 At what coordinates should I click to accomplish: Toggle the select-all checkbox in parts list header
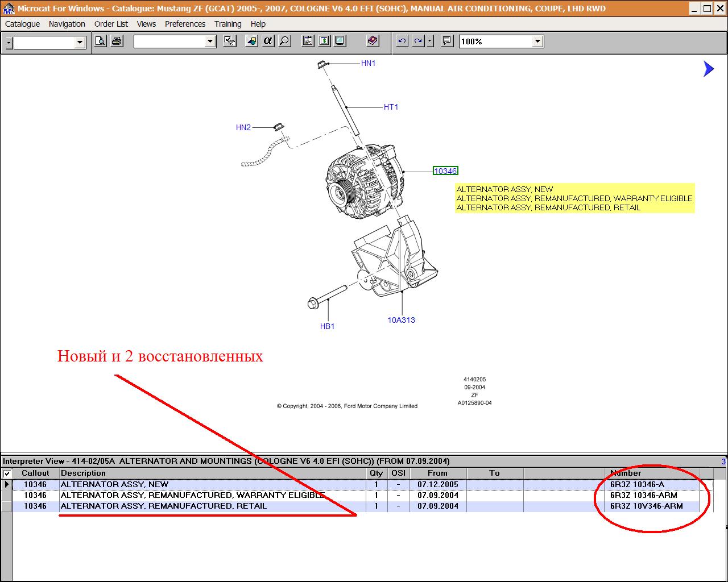point(7,473)
